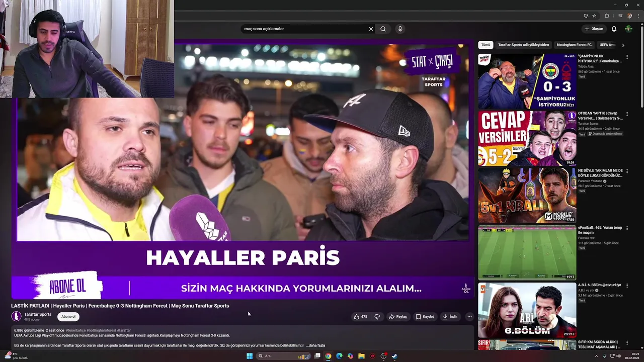644x362 pixels.
Task: Share the video using 'Paylaş'
Action: 397,317
